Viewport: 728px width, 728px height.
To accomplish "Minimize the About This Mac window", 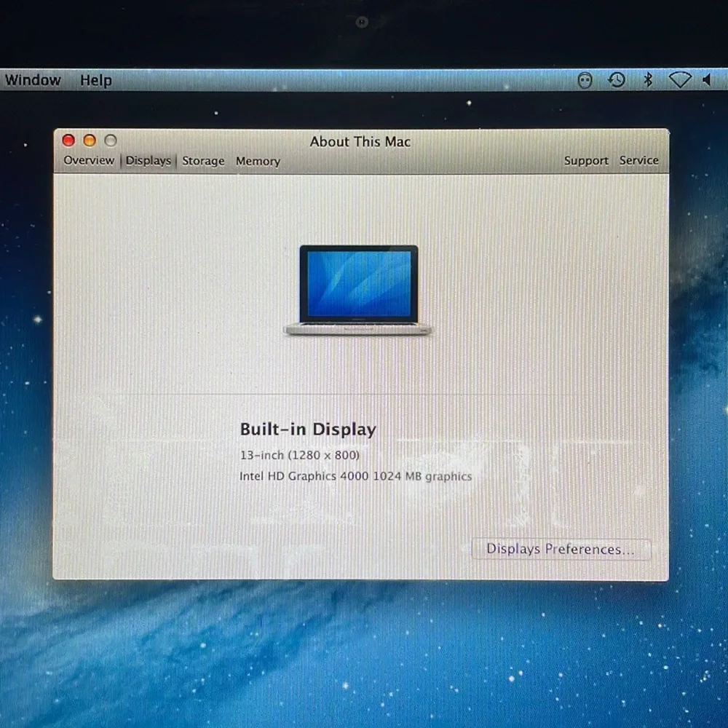I will [90, 141].
